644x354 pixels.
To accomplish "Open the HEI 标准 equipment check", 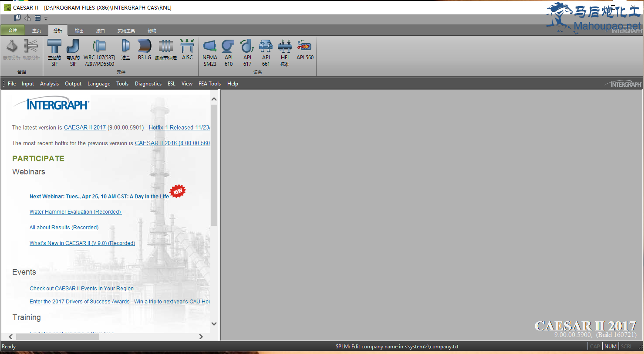I will click(x=285, y=53).
